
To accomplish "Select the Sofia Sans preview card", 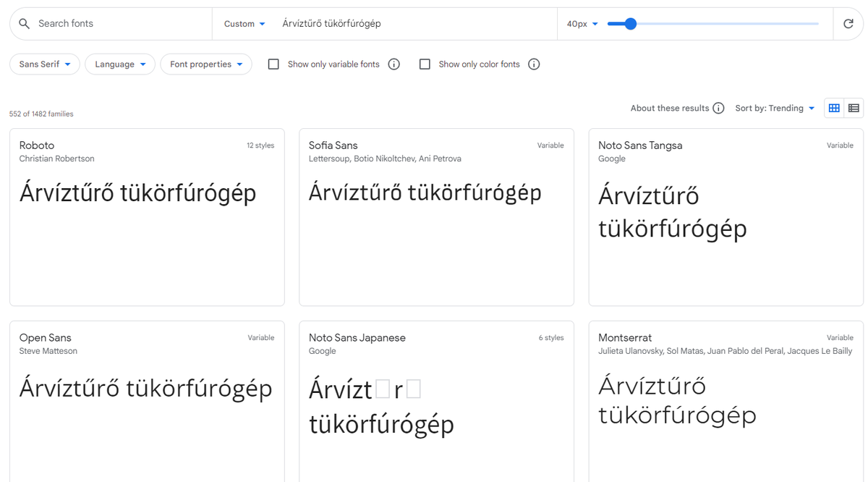I will click(x=436, y=217).
